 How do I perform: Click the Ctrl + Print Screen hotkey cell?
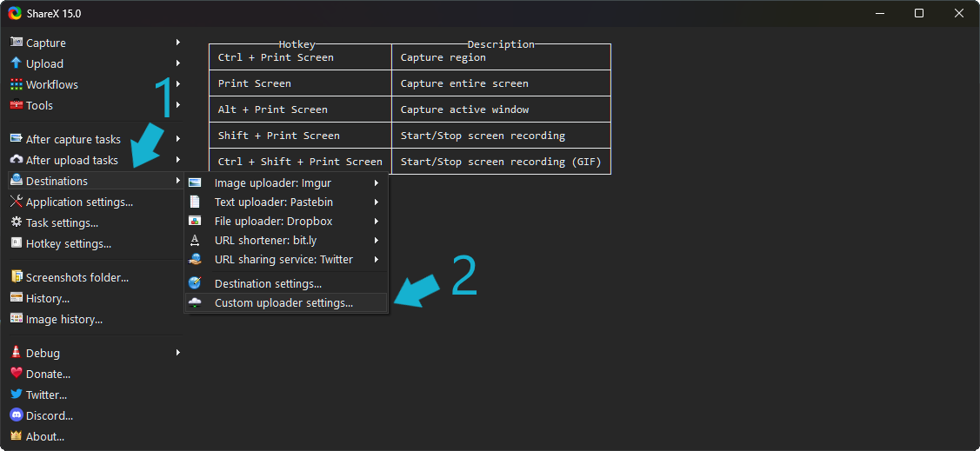click(x=300, y=56)
